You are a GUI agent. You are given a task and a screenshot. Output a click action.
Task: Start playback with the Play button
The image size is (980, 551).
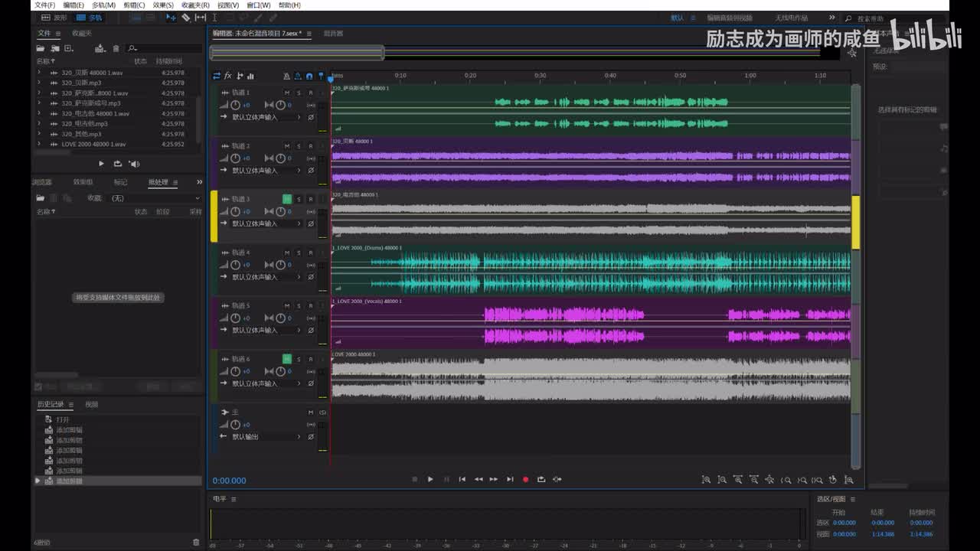click(430, 479)
